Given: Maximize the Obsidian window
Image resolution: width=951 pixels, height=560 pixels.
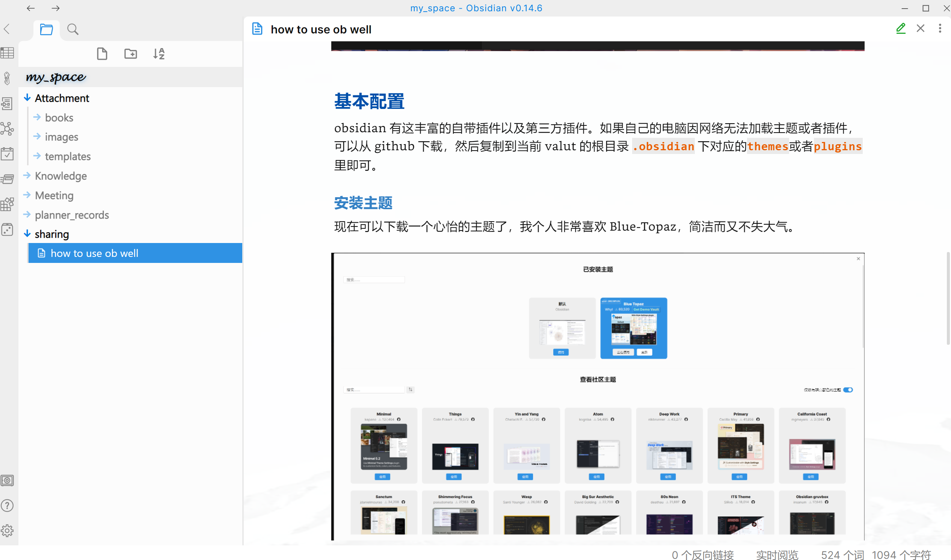Looking at the screenshot, I should click(x=926, y=8).
